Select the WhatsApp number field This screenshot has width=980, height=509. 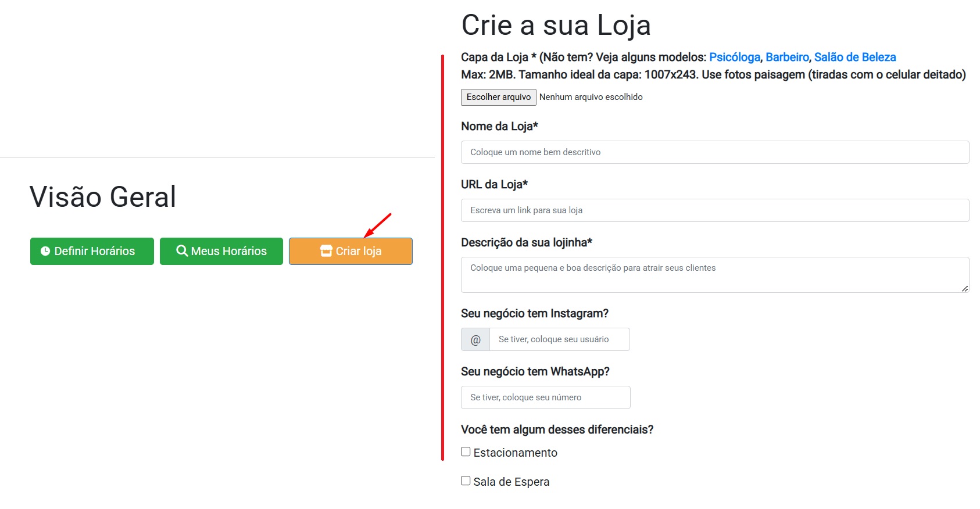click(545, 397)
